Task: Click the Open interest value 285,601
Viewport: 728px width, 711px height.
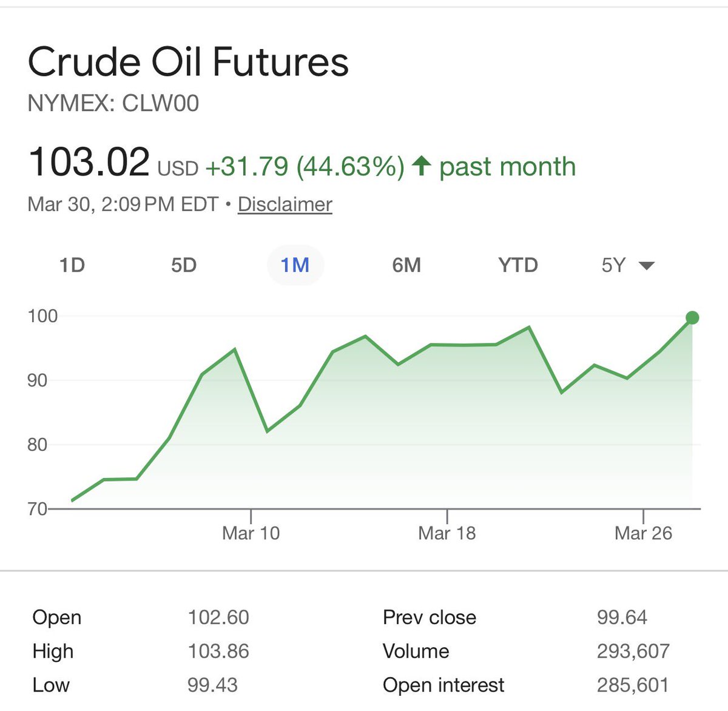Action: click(x=633, y=686)
